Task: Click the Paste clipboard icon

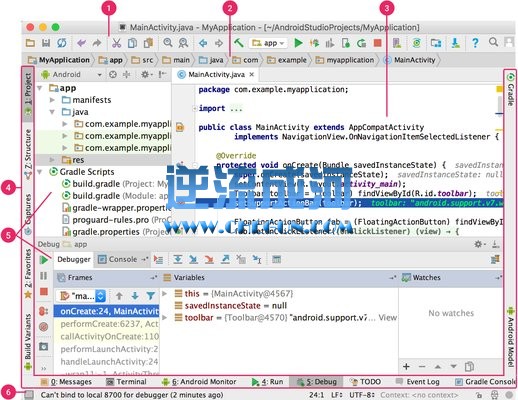Action: click(148, 43)
